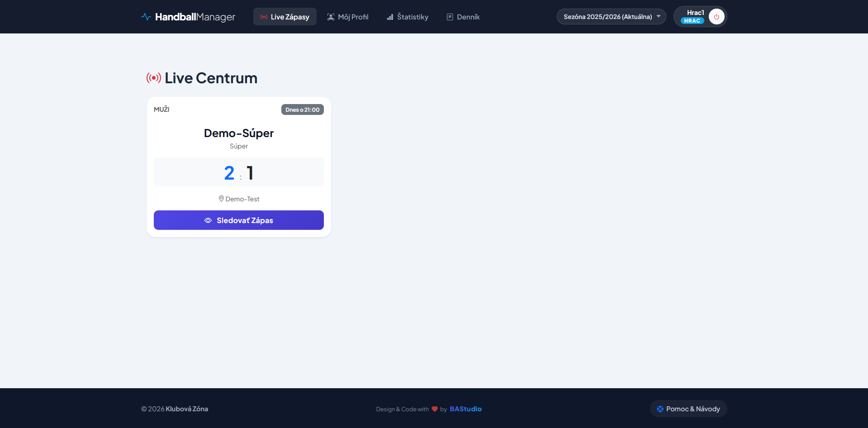
Task: Click the location pin icon near Demo-Test
Action: [221, 199]
